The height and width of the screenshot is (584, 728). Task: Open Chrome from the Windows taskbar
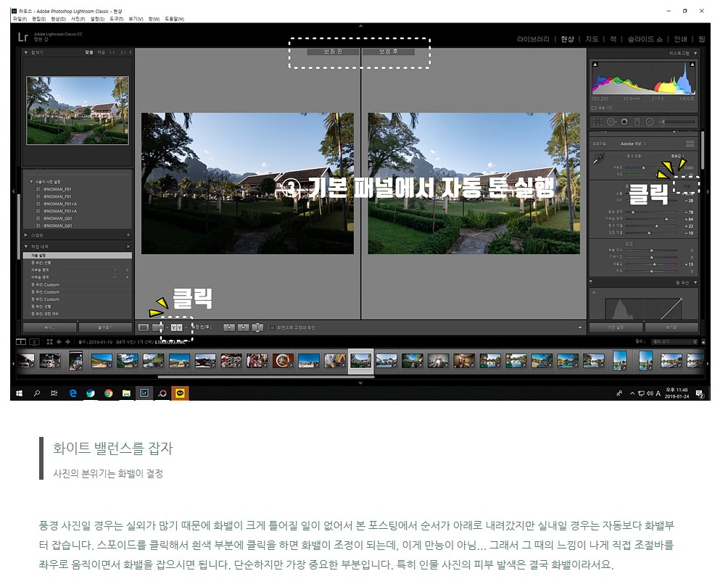coord(108,393)
